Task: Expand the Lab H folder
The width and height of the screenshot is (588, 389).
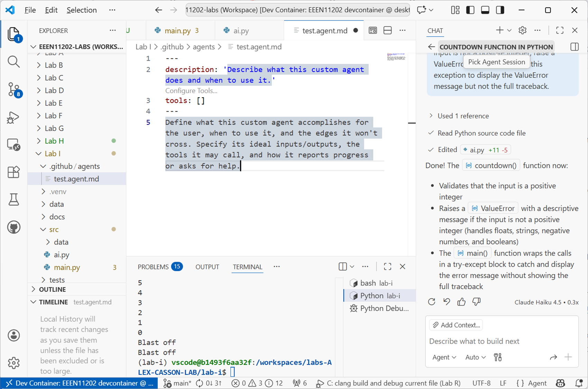Action: (54, 141)
